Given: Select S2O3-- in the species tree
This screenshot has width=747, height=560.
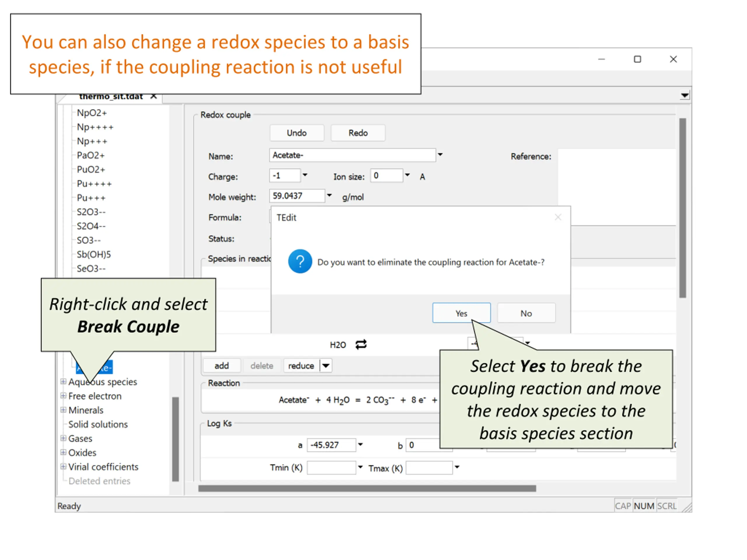Looking at the screenshot, I should click(91, 212).
